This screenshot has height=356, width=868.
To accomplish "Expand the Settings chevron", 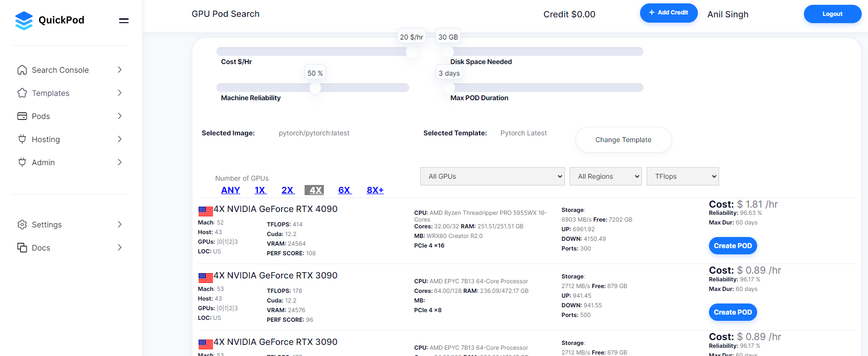I will (x=120, y=224).
